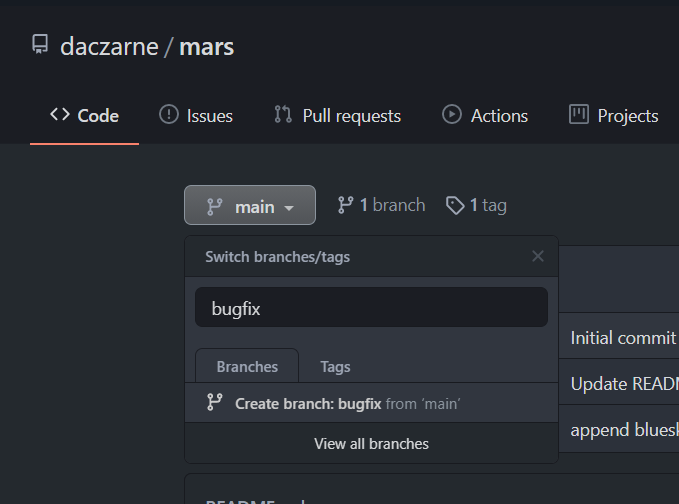The width and height of the screenshot is (679, 504).
Task: Close the Switch branches/tags popup
Action: pos(538,256)
